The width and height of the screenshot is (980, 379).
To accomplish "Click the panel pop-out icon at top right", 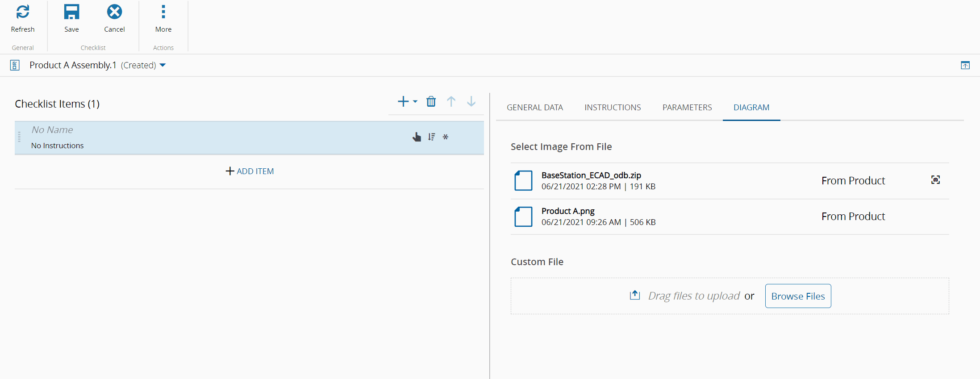I will click(965, 65).
